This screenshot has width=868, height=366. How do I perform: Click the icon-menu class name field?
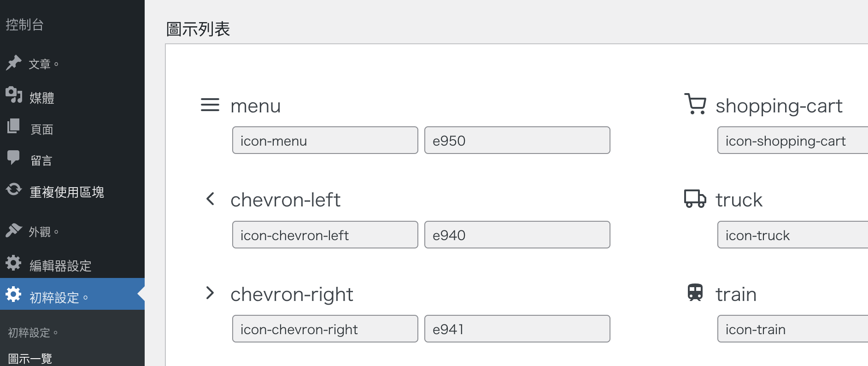[x=325, y=140]
